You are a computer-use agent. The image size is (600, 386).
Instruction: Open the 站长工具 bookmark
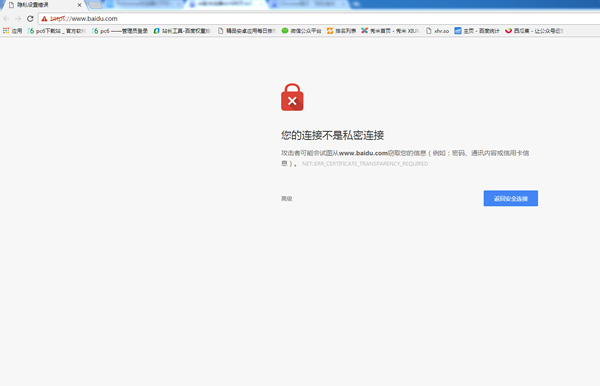tap(182, 31)
